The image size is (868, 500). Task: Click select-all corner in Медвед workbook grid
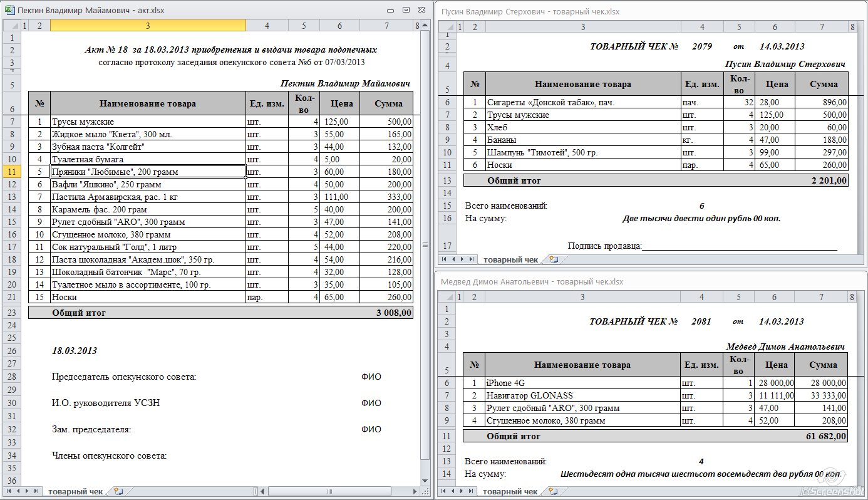pos(447,297)
